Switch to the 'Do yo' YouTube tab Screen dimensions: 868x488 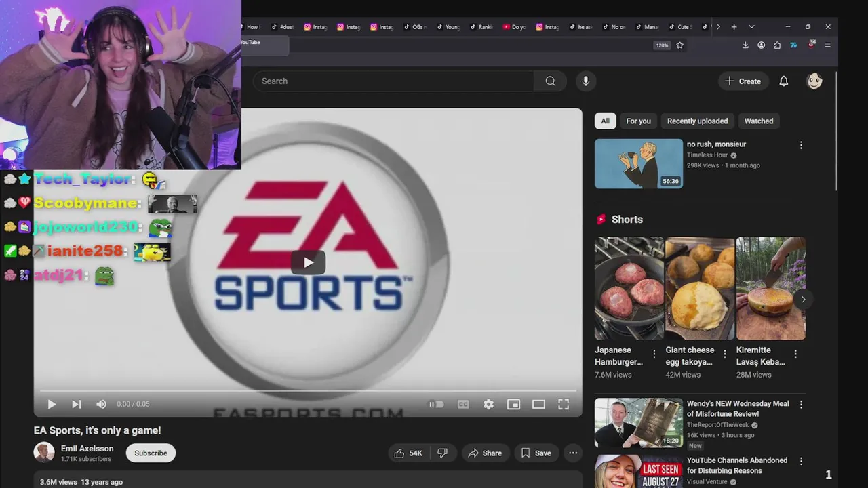[x=515, y=27]
